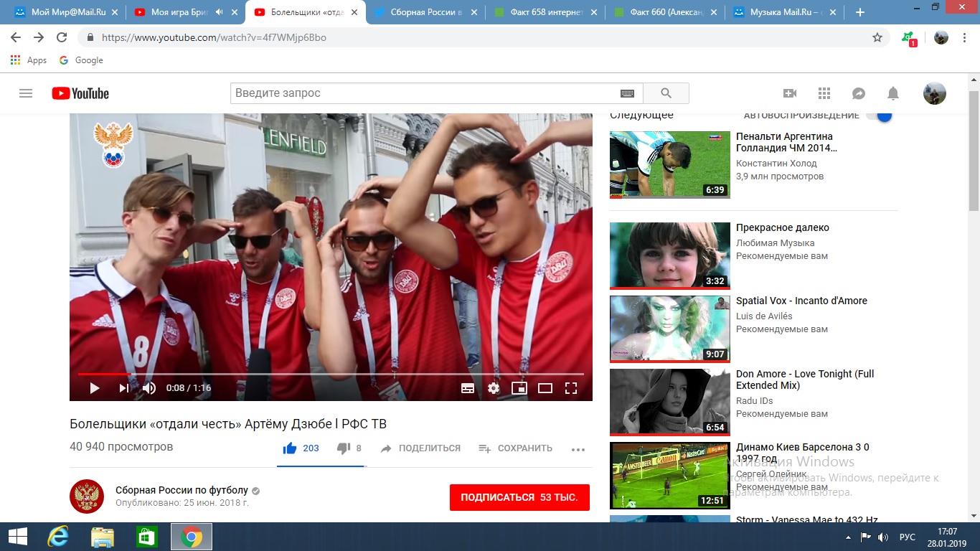Open Apps bookmarks shortcut
This screenshot has width=980, height=551.
coord(29,60)
